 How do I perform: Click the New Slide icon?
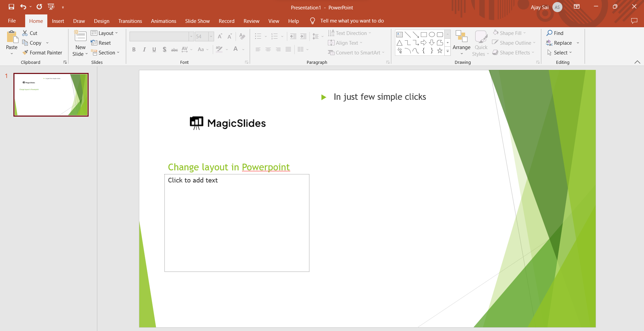[x=81, y=36]
